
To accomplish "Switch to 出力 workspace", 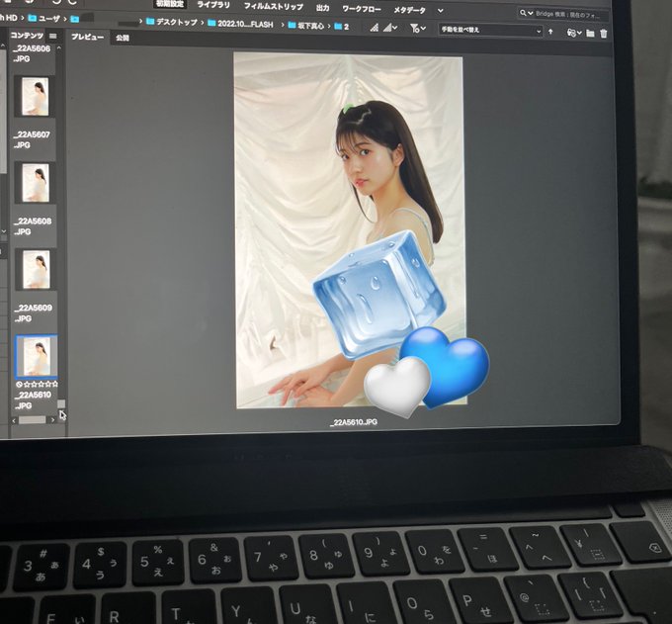I will 322,8.
